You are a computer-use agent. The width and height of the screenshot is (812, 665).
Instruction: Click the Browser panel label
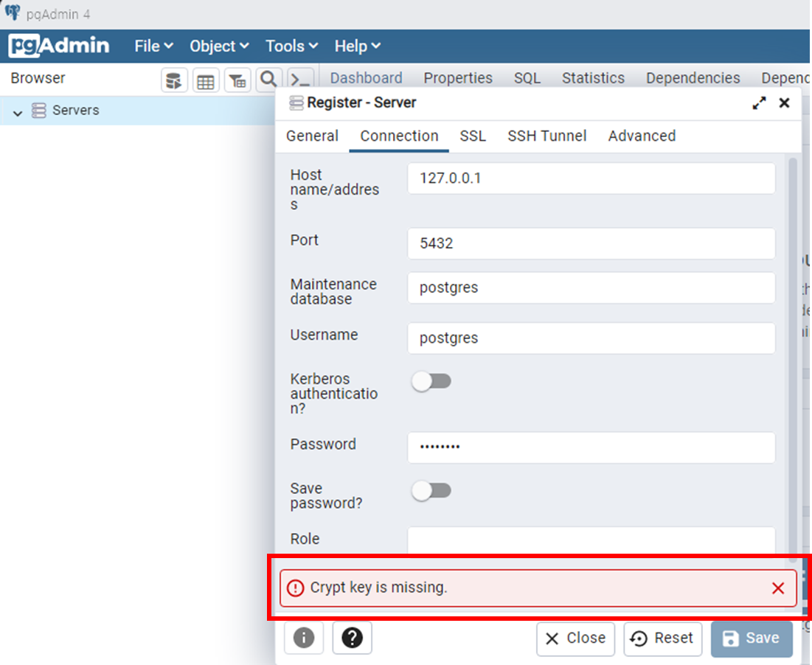point(38,78)
